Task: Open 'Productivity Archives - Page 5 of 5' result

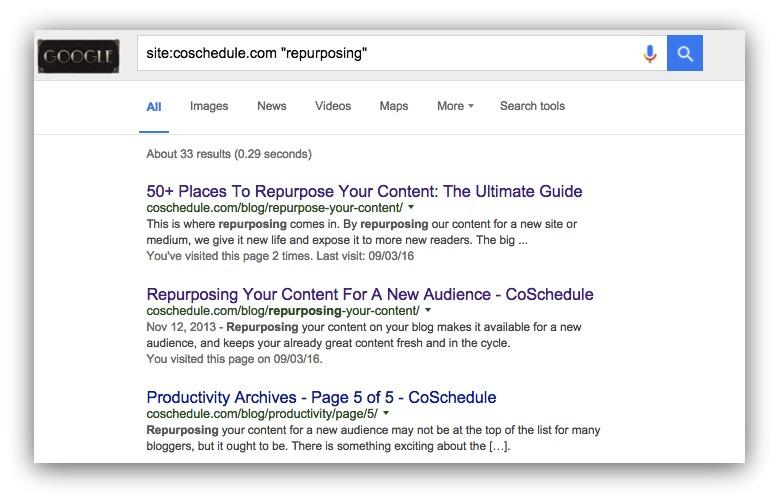Action: (321, 397)
